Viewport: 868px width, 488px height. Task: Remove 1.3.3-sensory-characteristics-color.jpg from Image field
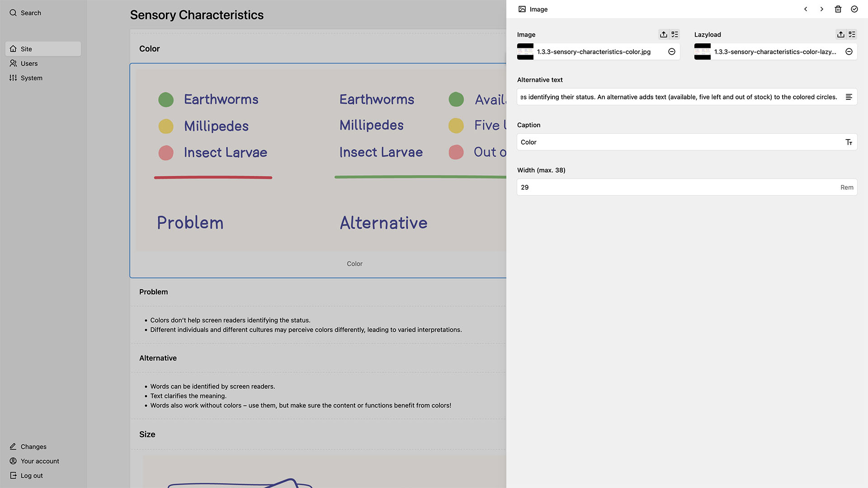(x=672, y=52)
